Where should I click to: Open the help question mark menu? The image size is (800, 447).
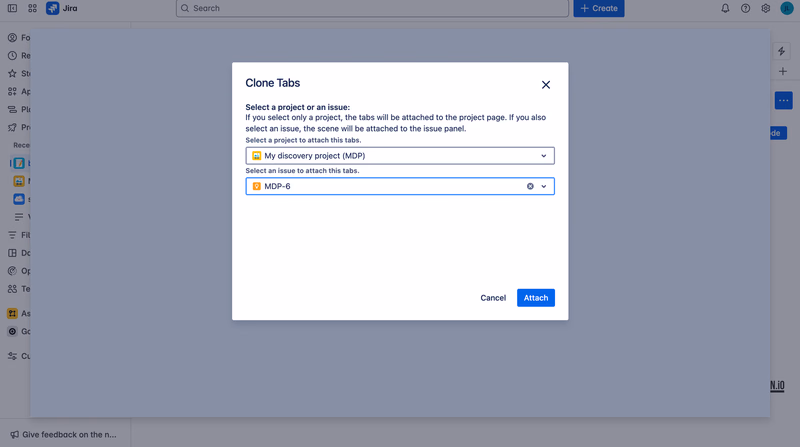(x=745, y=8)
